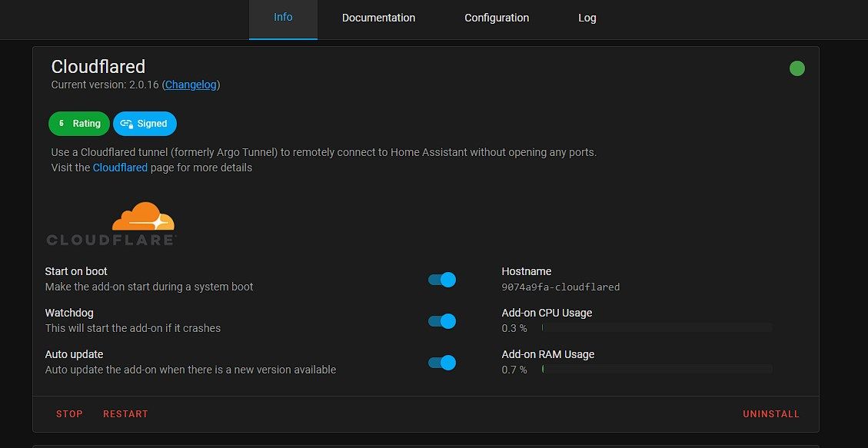The image size is (868, 448).
Task: Click the 0.7 % RAM usage value
Action: click(x=514, y=370)
